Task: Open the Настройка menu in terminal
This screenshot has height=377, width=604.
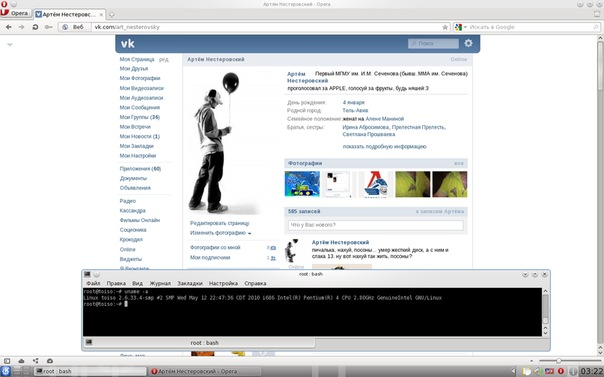Action: [x=223, y=283]
